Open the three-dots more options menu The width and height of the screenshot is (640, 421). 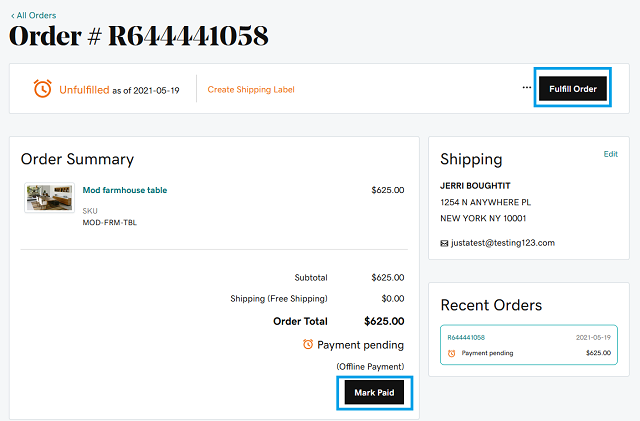(527, 87)
